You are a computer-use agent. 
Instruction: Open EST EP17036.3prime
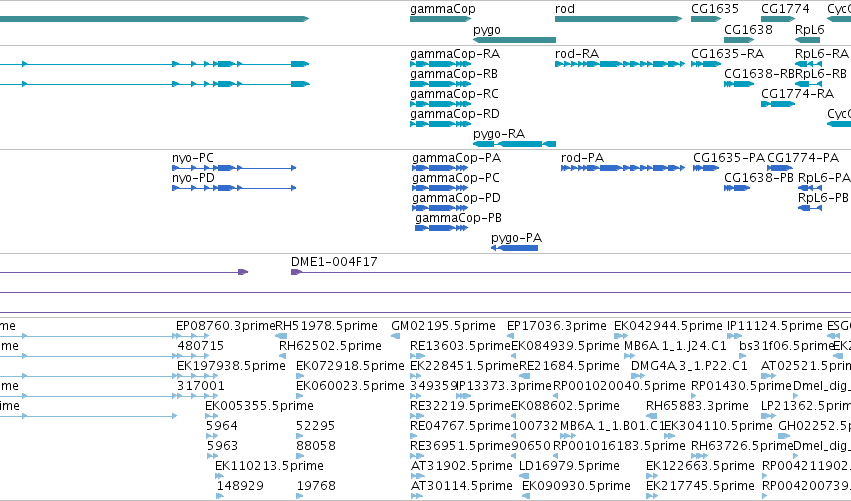click(x=557, y=326)
